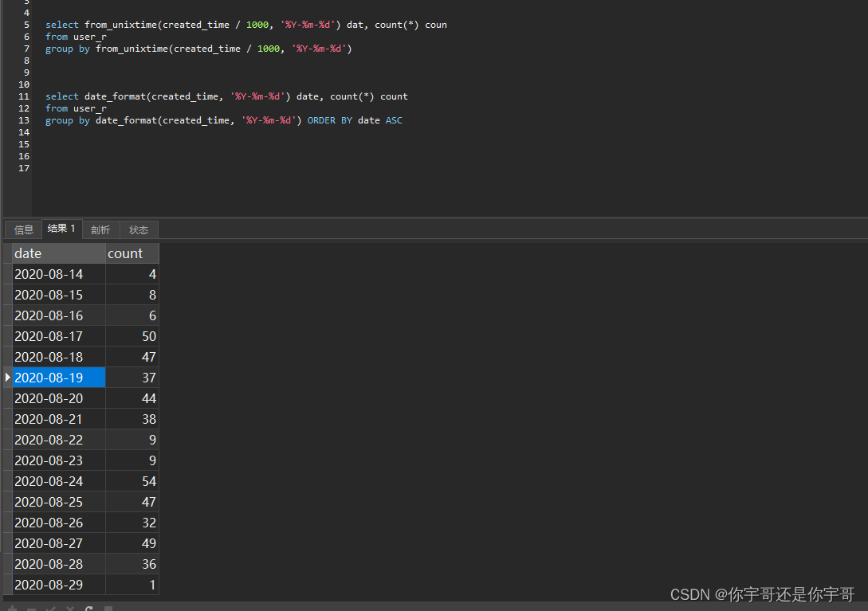Click count 49 in the 2020-08-27 row
The image size is (868, 611).
[x=132, y=543]
